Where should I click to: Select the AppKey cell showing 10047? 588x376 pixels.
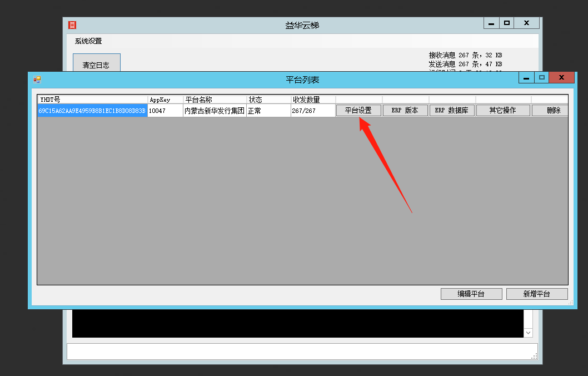[165, 111]
